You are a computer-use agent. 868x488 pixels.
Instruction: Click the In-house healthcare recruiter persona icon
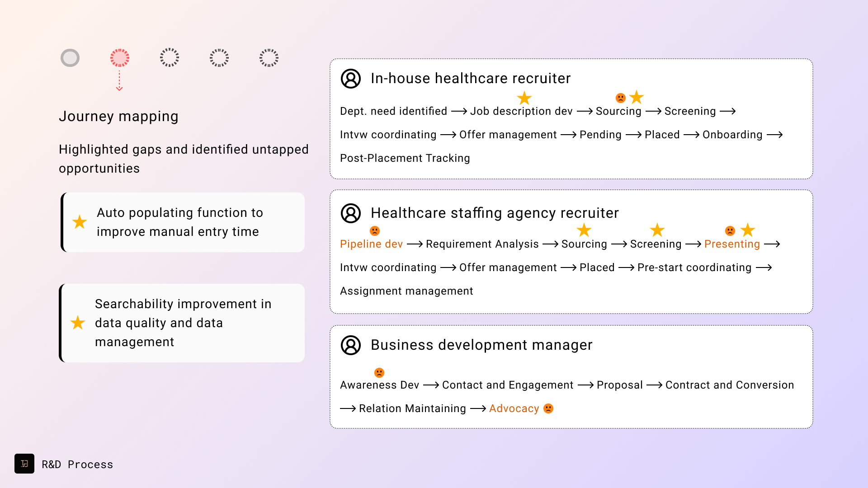[351, 79]
